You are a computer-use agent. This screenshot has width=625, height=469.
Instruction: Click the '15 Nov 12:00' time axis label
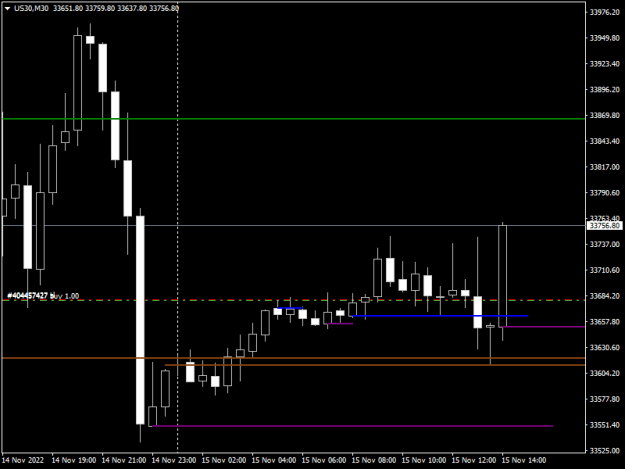pos(474,460)
